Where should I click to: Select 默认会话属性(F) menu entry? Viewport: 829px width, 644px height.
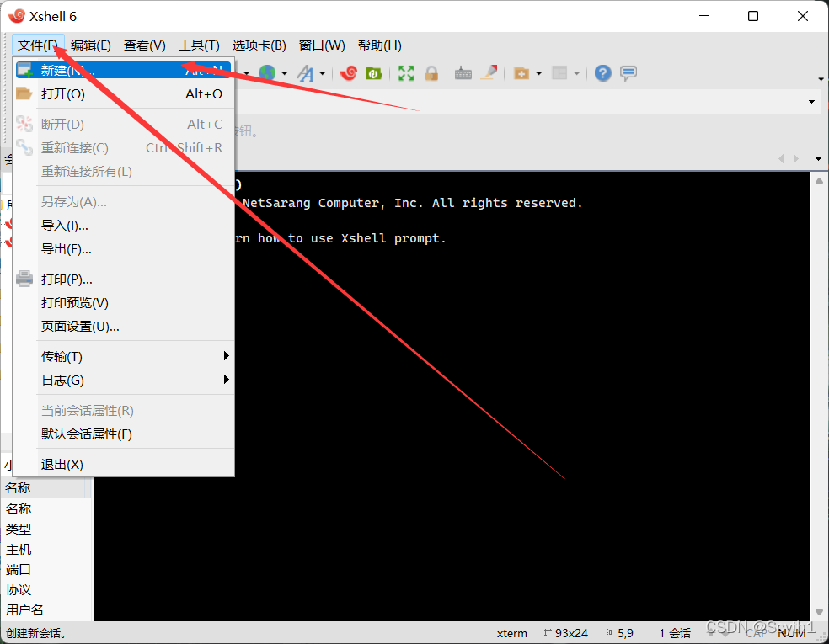pos(124,434)
